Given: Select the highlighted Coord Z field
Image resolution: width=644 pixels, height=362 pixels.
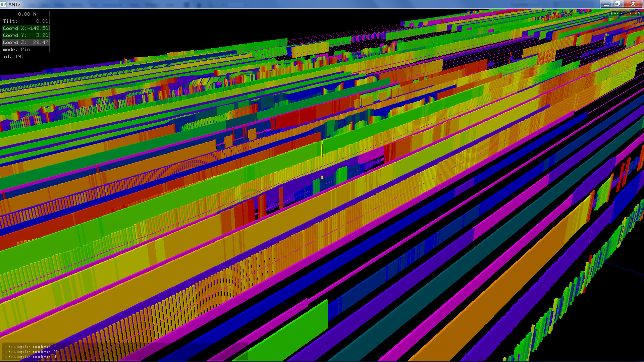Looking at the screenshot, I should tap(26, 42).
